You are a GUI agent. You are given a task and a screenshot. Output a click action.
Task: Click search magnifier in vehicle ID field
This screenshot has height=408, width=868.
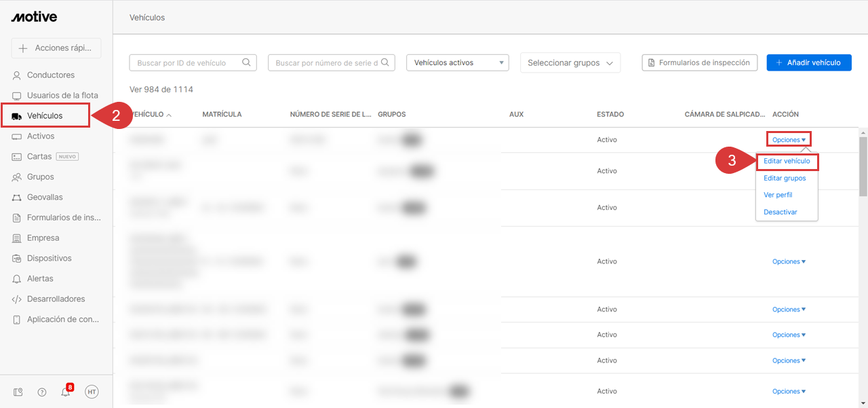(x=247, y=62)
